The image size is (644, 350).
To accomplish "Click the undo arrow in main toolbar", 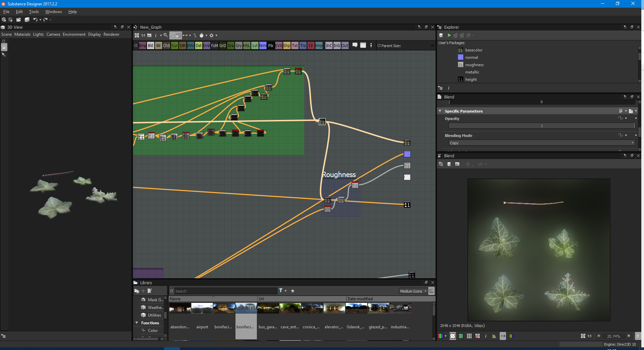I will click(x=35, y=20).
